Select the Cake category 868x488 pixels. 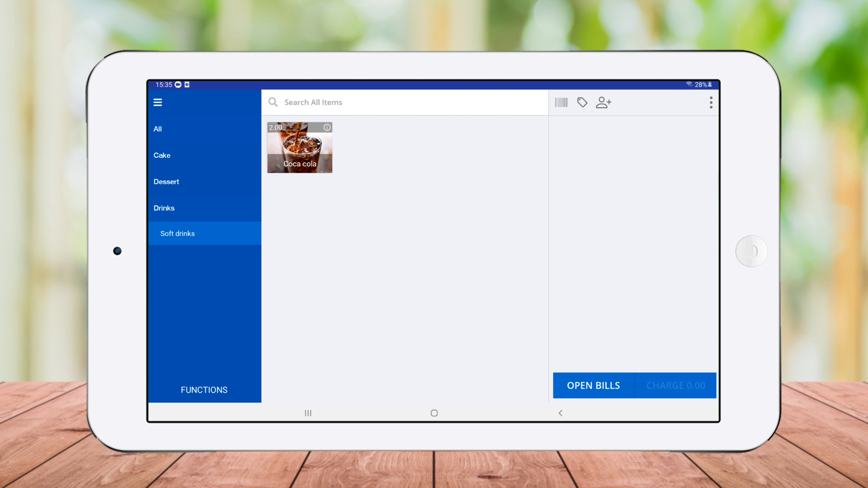tap(162, 155)
